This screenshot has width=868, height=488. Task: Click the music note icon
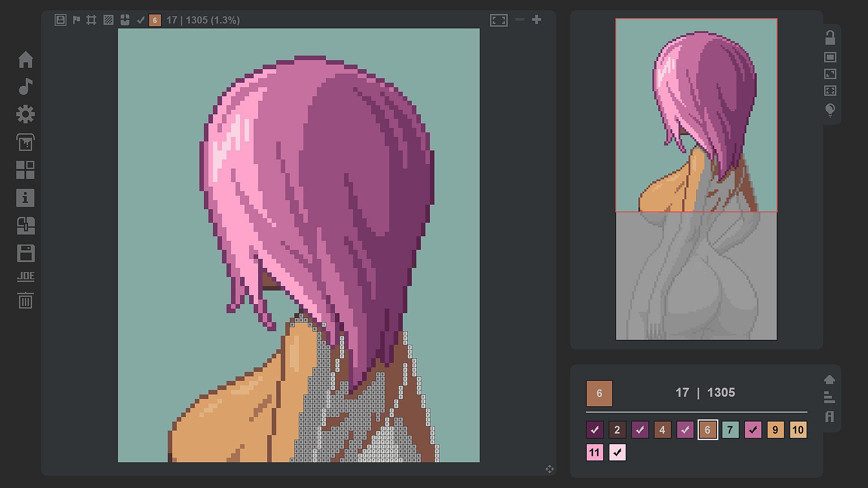[x=26, y=87]
